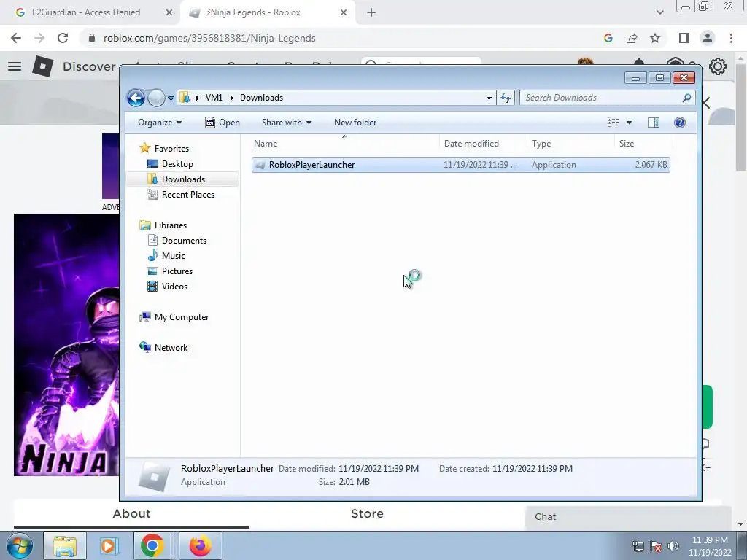Open Chrome profile icon
This screenshot has width=747, height=560.
[708, 38]
